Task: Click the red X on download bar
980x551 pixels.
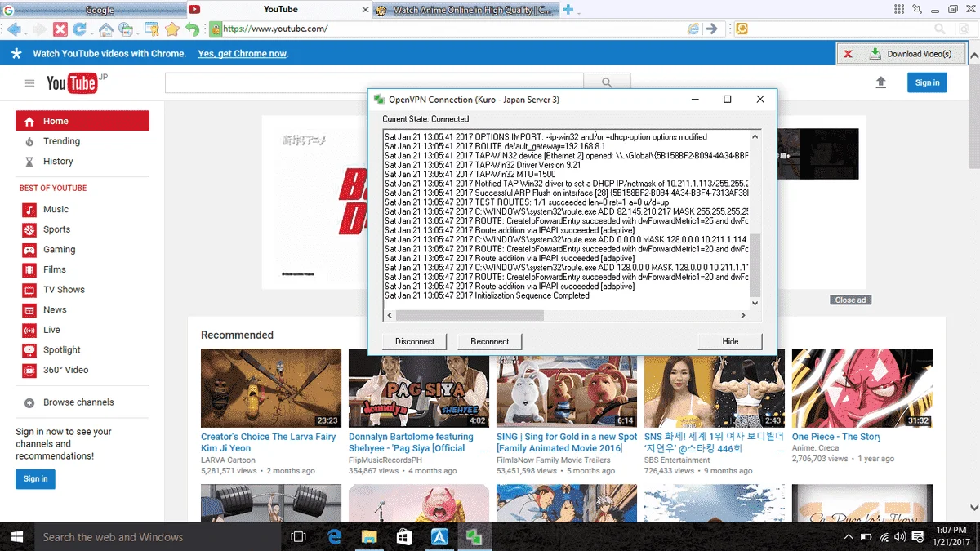Action: (x=848, y=54)
